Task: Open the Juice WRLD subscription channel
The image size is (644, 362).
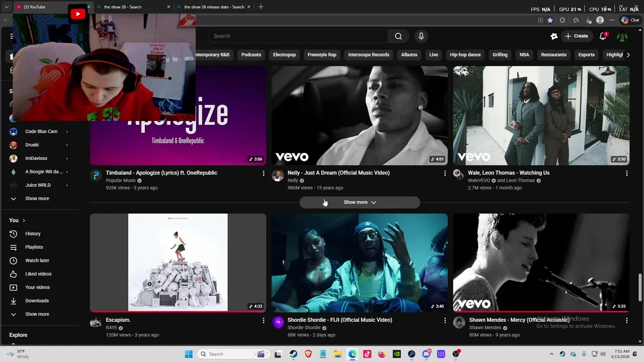Action: click(x=38, y=185)
